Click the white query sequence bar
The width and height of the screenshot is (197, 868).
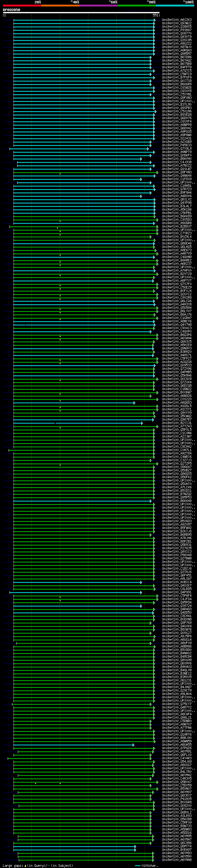(81, 13)
